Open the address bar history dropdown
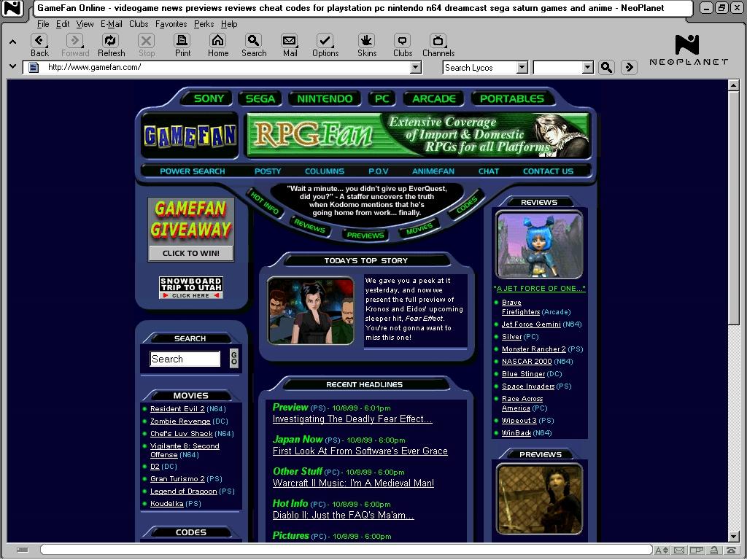747x560 pixels. click(x=416, y=68)
